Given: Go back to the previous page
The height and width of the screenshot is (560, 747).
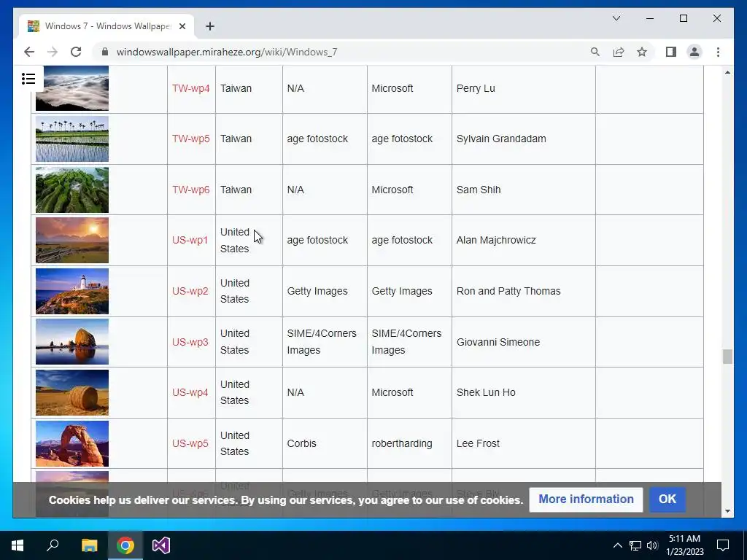Looking at the screenshot, I should [29, 52].
